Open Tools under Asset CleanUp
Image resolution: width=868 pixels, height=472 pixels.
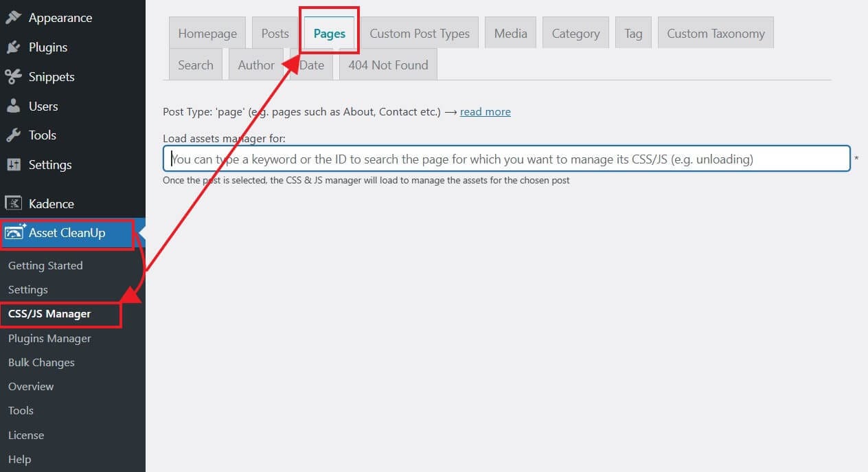click(x=21, y=411)
